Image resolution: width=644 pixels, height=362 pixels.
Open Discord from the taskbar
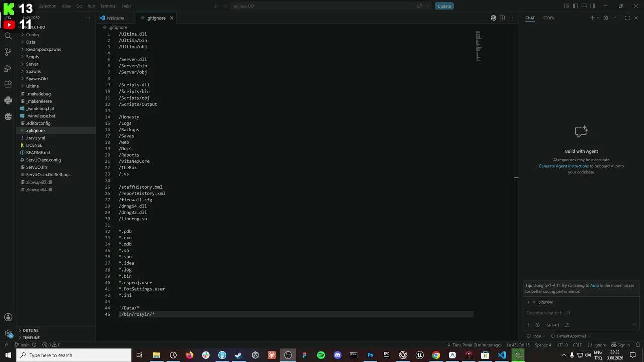point(337,355)
